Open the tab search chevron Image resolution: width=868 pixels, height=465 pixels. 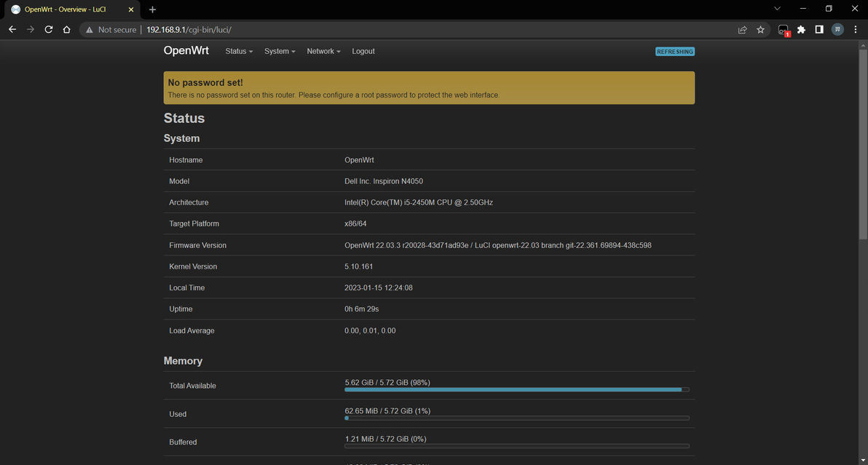coord(777,9)
